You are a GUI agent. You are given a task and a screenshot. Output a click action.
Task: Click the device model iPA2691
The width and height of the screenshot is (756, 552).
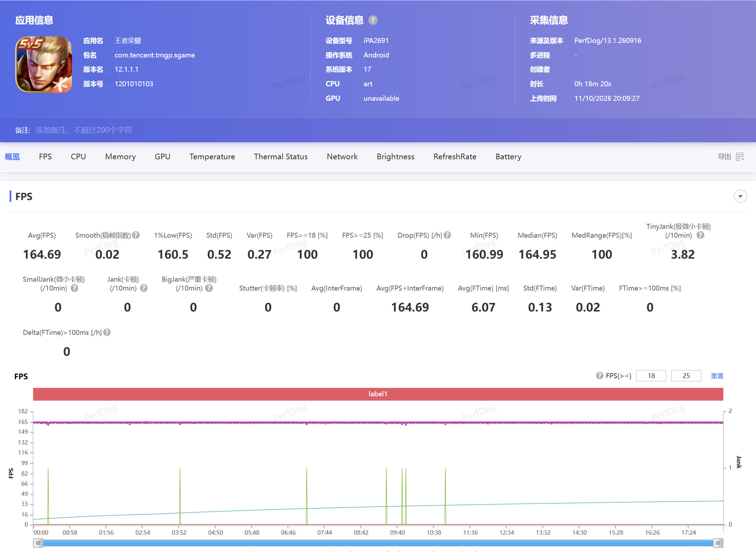click(x=376, y=40)
